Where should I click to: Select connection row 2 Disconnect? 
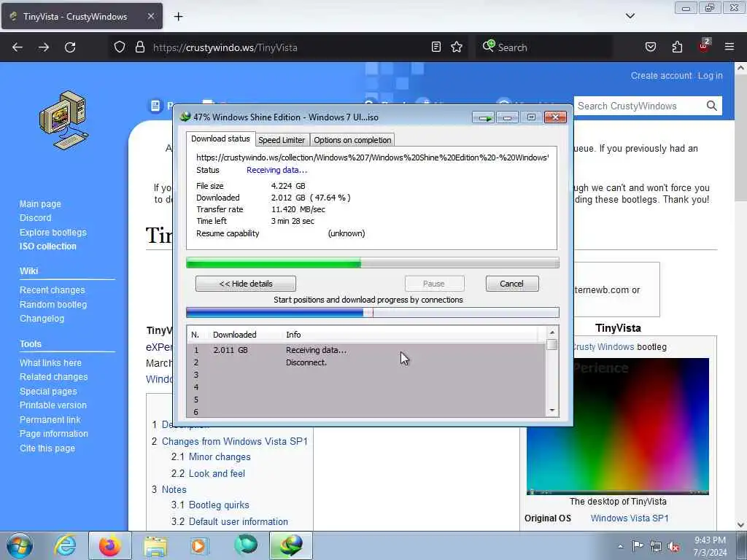pyautogui.click(x=366, y=362)
